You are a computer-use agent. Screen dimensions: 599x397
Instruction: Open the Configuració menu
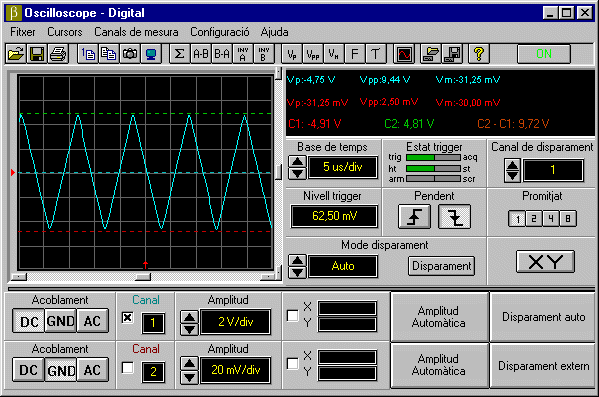[x=220, y=32]
